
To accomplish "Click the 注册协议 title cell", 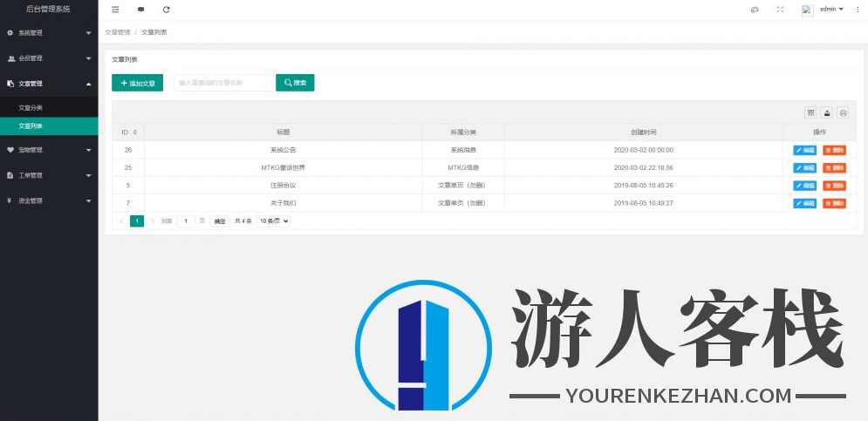I will (283, 186).
